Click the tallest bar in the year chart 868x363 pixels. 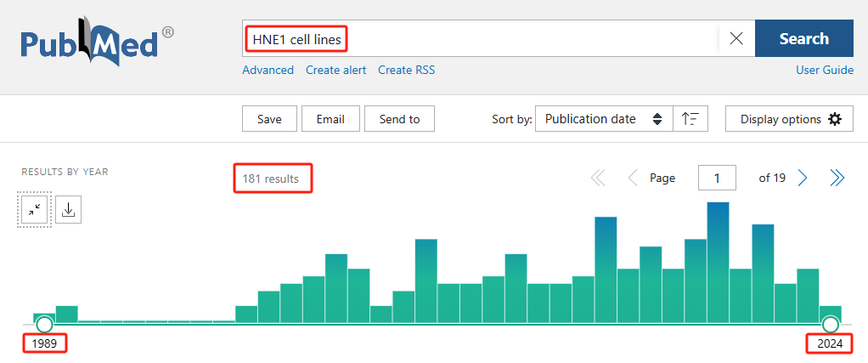[718, 262]
